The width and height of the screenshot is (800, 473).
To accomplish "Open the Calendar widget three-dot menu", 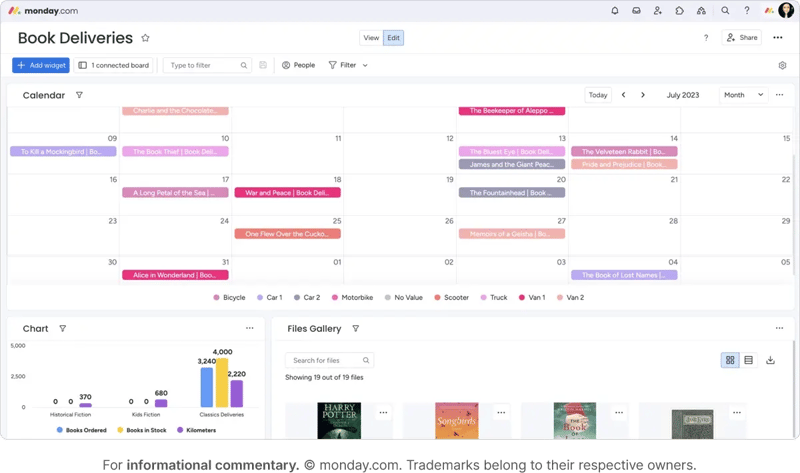I will [780, 95].
